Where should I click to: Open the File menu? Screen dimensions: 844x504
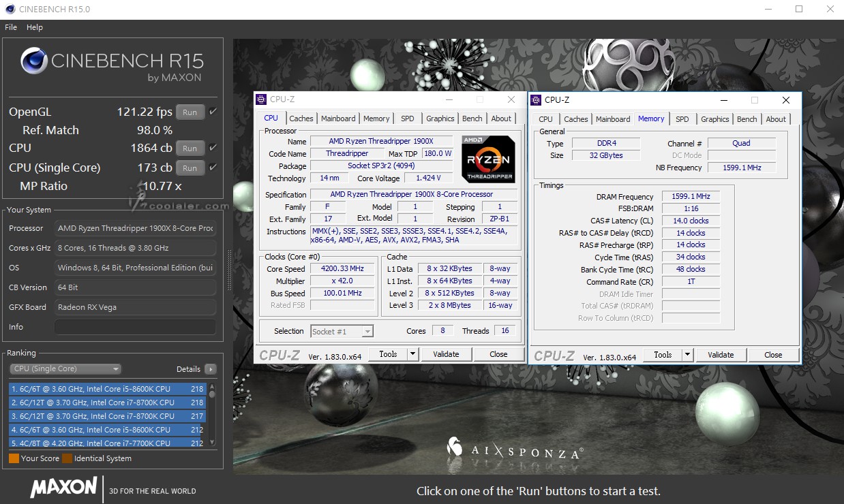pyautogui.click(x=11, y=27)
